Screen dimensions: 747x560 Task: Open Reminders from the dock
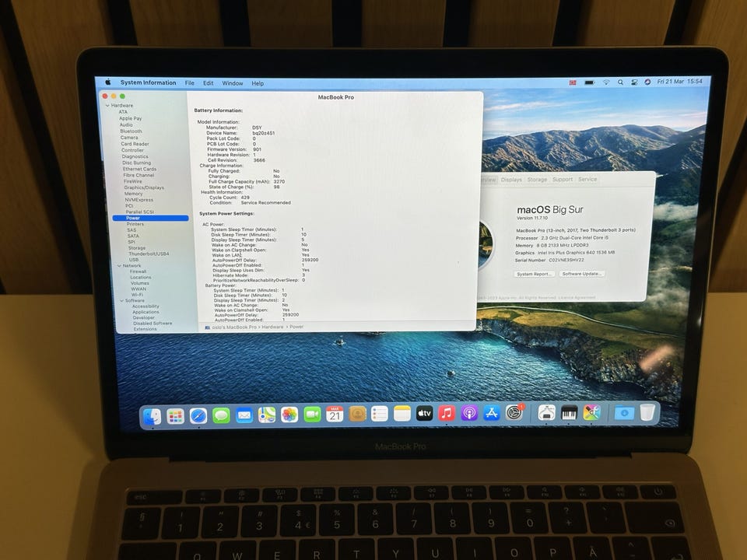point(380,415)
